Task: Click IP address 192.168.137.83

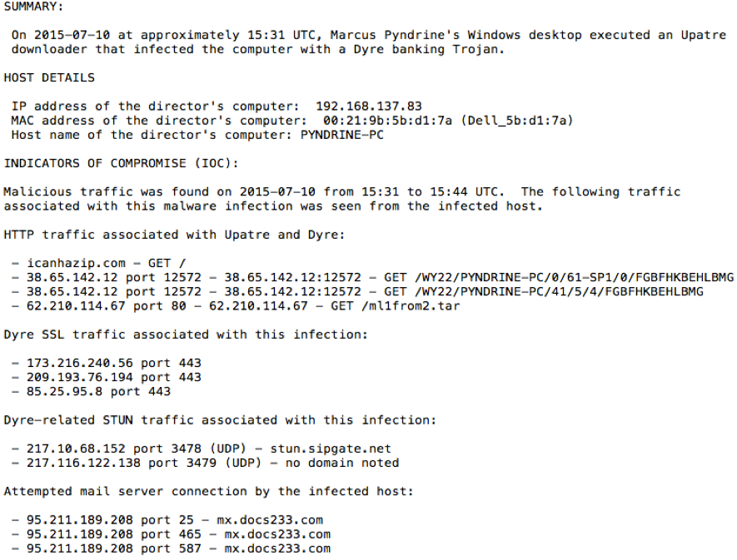Action: click(369, 107)
